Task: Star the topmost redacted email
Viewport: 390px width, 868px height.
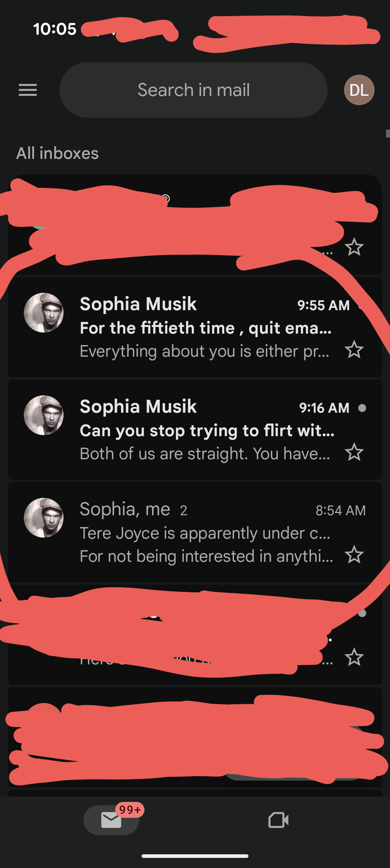Action: [x=354, y=247]
